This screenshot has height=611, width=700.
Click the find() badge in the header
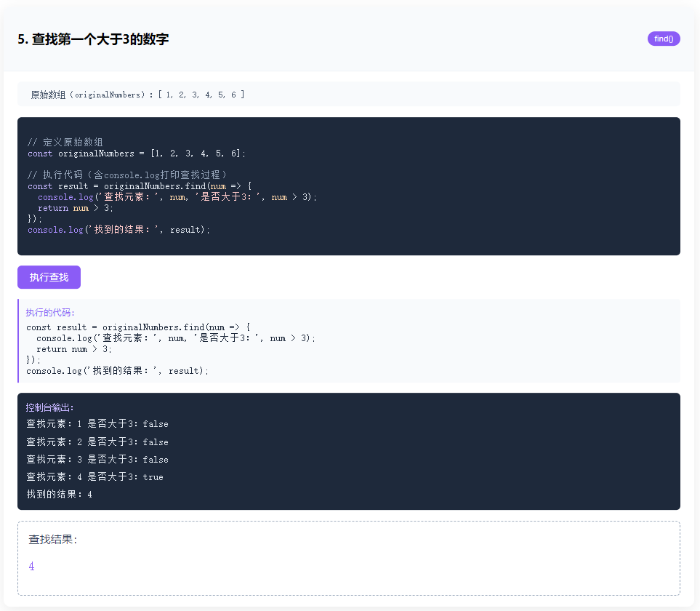[664, 39]
